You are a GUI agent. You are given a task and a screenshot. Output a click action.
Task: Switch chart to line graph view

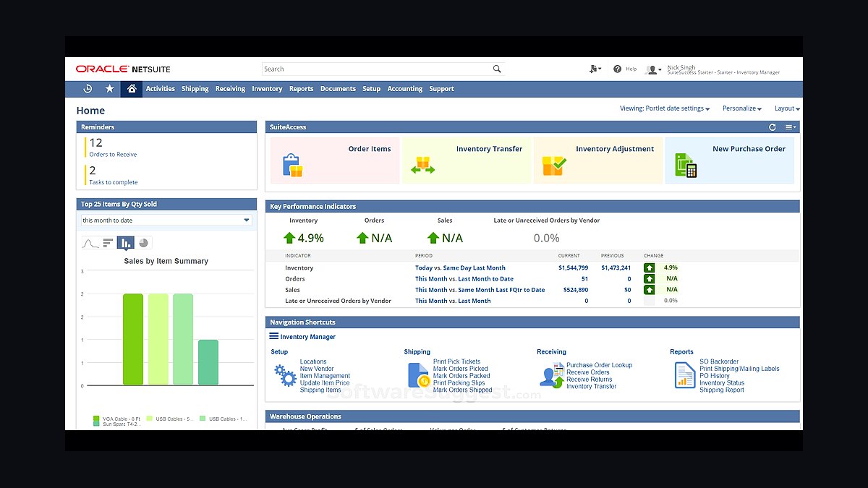point(89,243)
